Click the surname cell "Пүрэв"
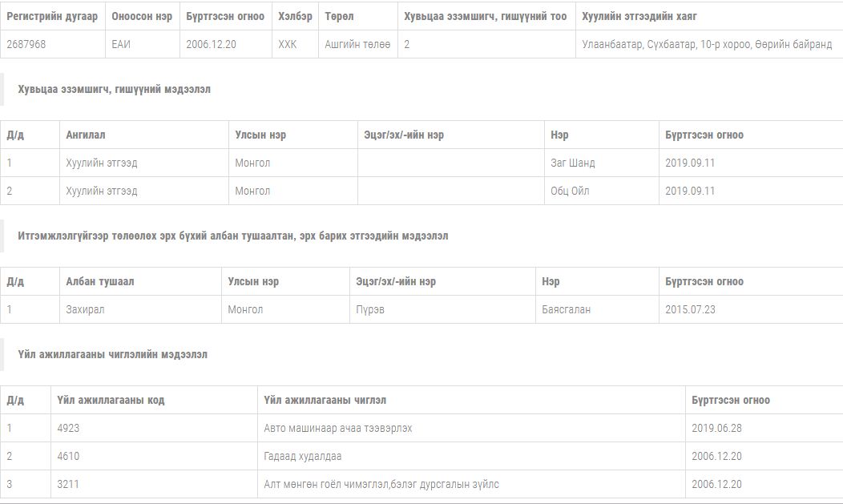This screenshot has height=504, width=843. (370, 309)
